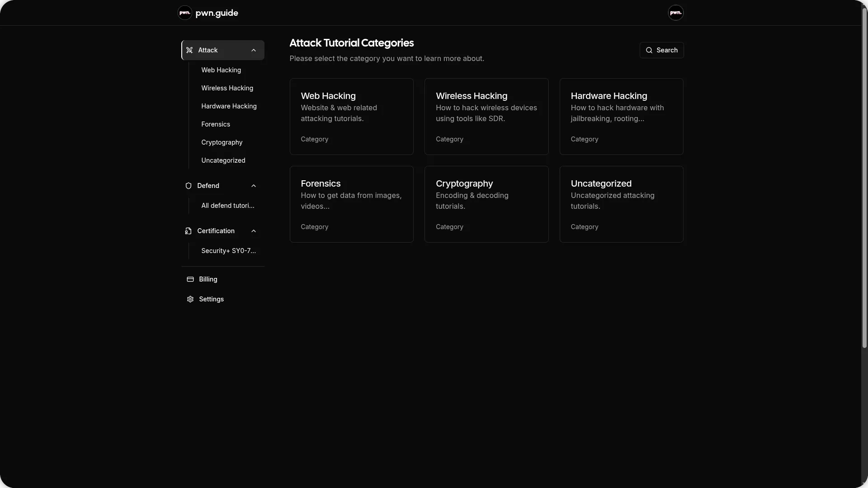Viewport: 868px width, 488px height.
Task: Open Wireless Hacking in the sidebar
Action: [227, 88]
